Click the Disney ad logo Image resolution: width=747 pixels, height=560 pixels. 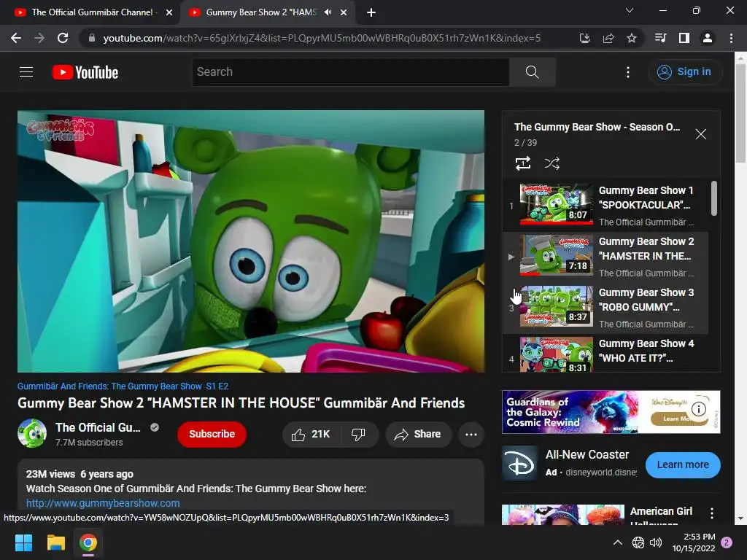[x=519, y=464]
